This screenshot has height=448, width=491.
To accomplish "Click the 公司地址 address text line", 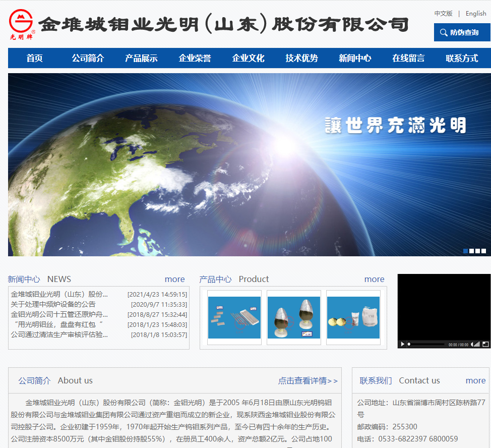I will (421, 409).
